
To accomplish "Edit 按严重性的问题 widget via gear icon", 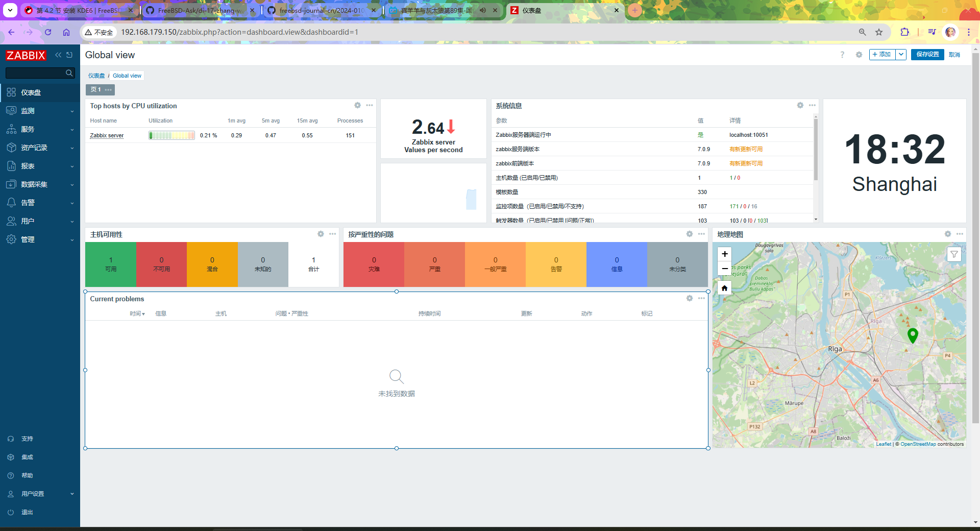I will point(690,234).
